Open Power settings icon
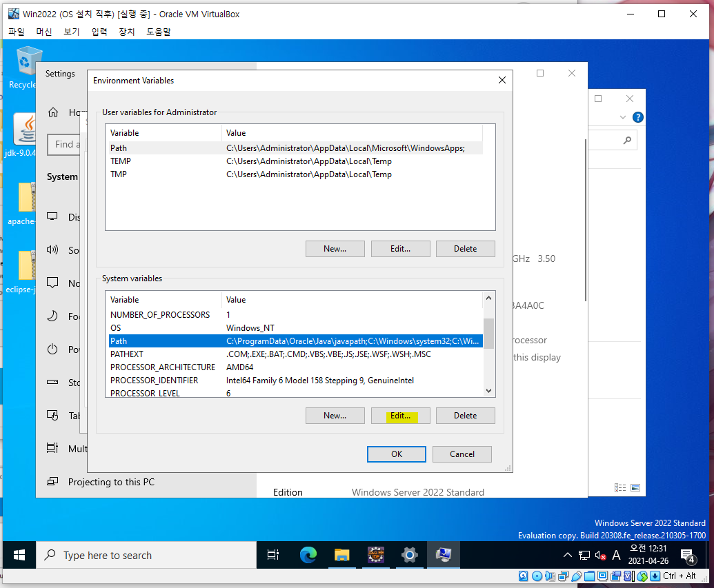 52,349
